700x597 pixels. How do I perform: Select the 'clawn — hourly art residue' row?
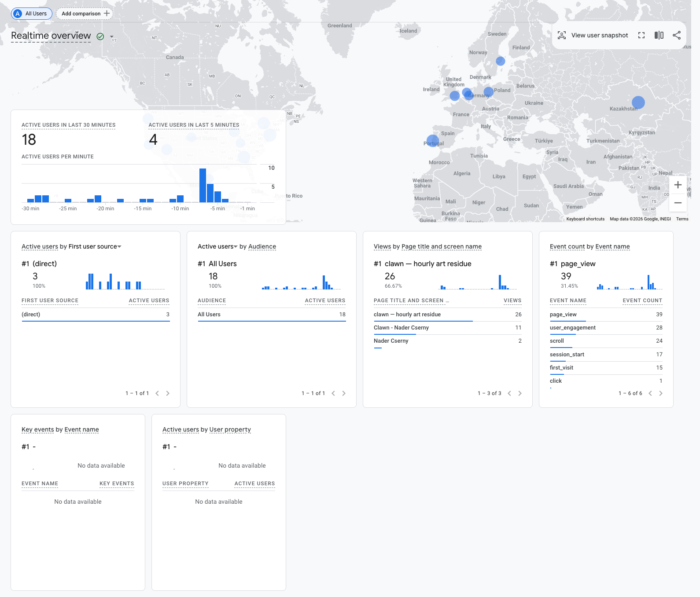pos(448,315)
